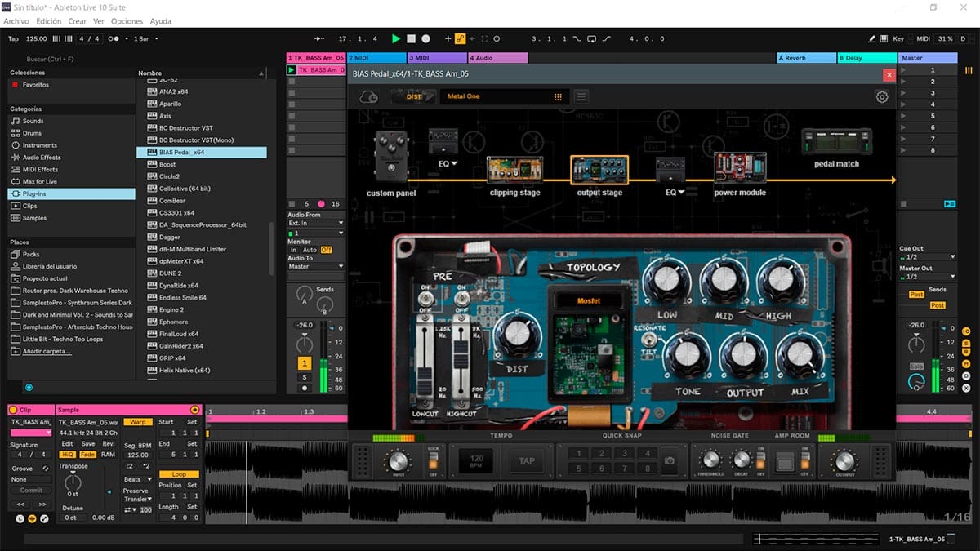The width and height of the screenshot is (980, 551).
Task: Open the warp mode Beats dropdown
Action: (138, 479)
